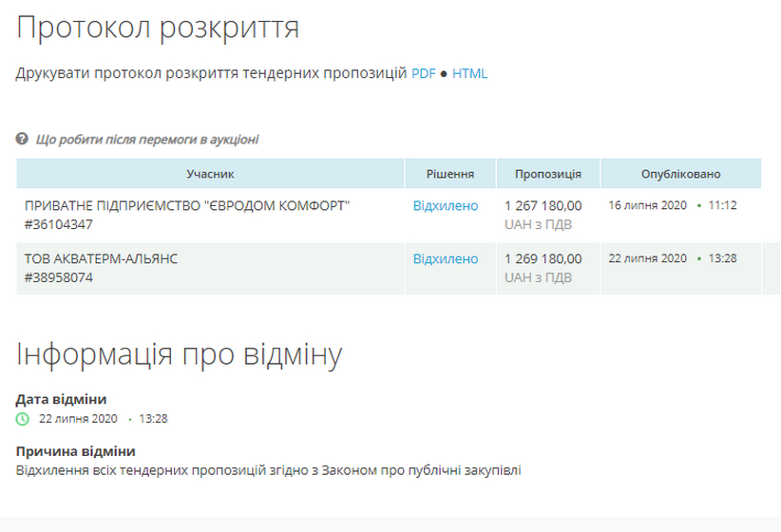Click the Учасник column header

click(210, 174)
